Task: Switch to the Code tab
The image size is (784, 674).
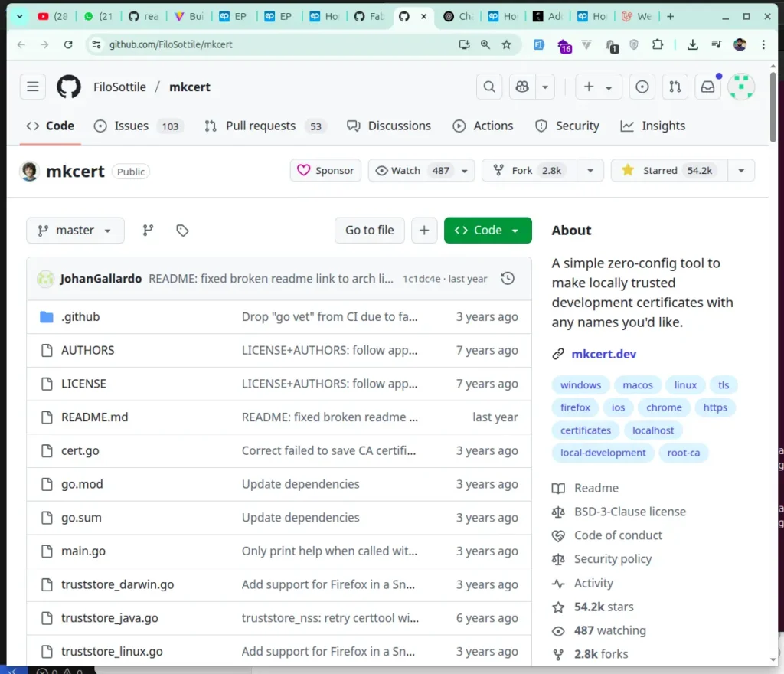Action: pyautogui.click(x=50, y=126)
